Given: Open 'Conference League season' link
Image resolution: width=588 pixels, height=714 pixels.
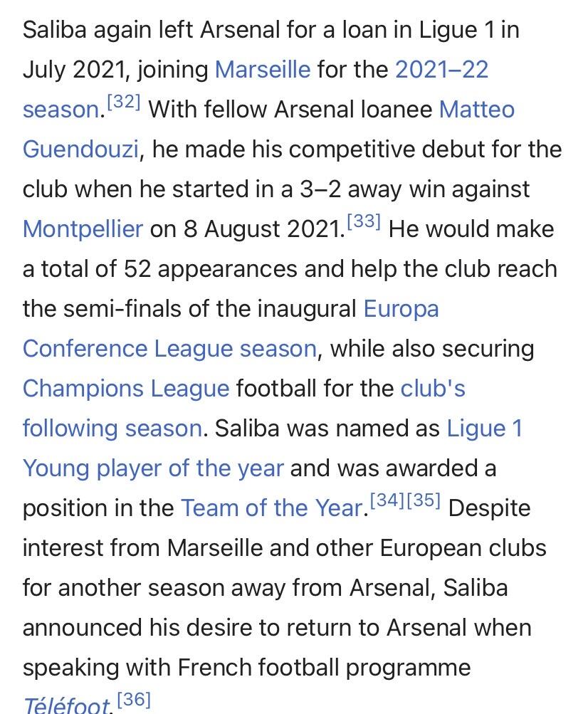Looking at the screenshot, I should (169, 349).
